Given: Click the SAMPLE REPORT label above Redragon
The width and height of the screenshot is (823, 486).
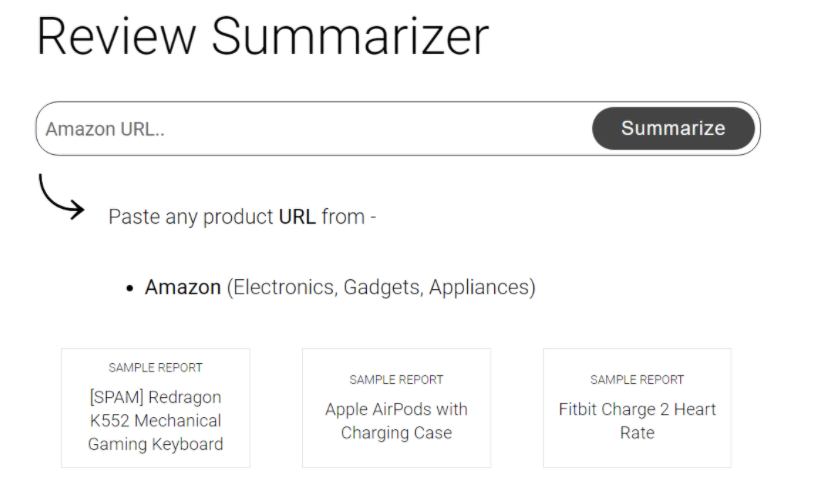Looking at the screenshot, I should click(x=155, y=368).
